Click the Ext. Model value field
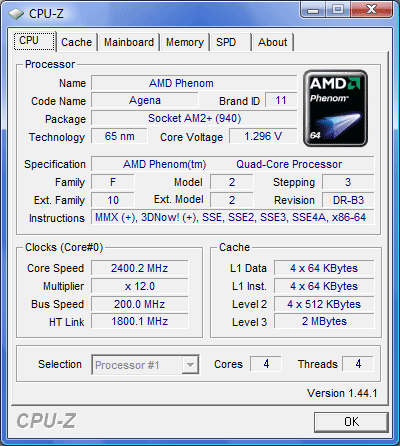Image resolution: width=400 pixels, height=446 pixels. click(232, 200)
